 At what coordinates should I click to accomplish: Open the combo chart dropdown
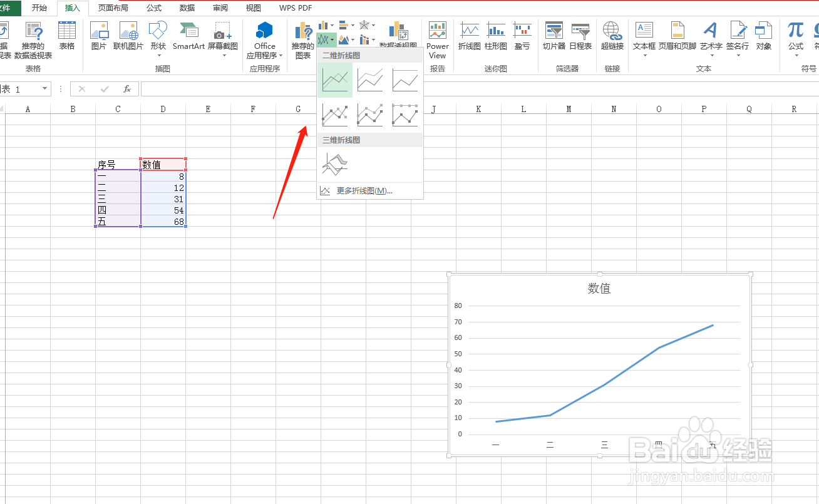point(368,39)
